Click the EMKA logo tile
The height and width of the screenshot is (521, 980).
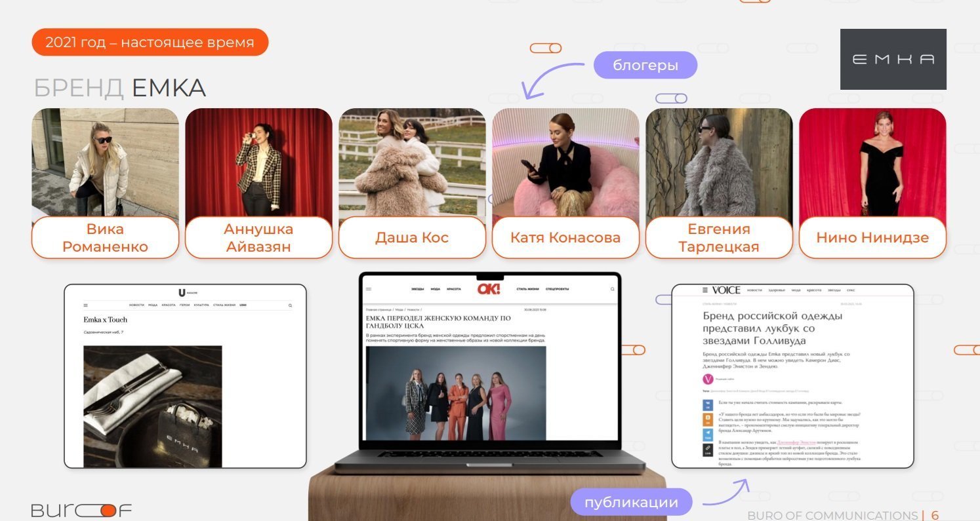point(893,59)
